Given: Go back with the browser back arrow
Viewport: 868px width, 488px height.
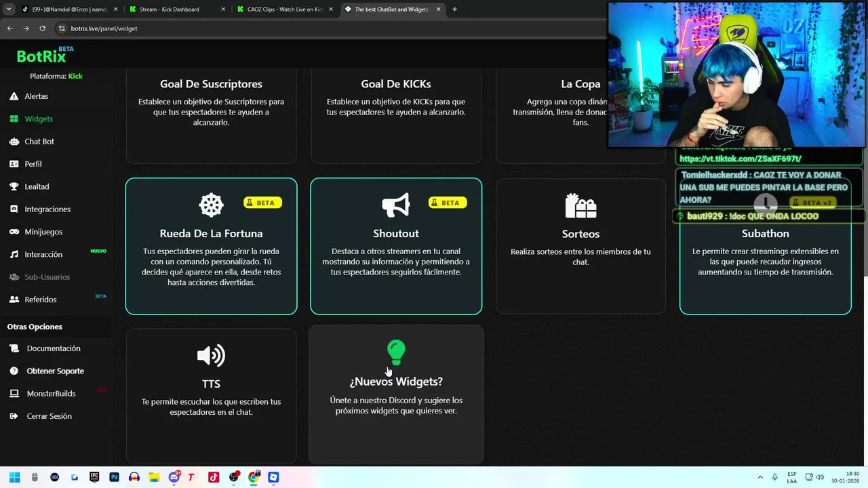Looking at the screenshot, I should click(9, 28).
